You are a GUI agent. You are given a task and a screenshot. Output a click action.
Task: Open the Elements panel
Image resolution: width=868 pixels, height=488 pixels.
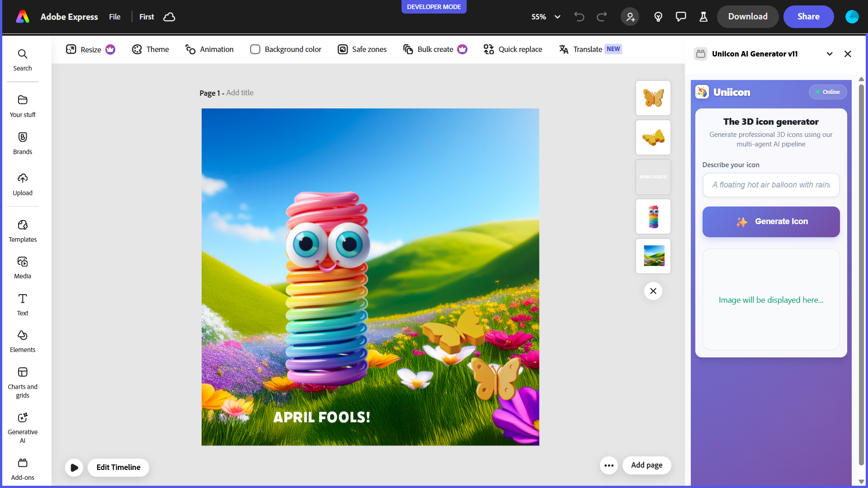coord(23,341)
